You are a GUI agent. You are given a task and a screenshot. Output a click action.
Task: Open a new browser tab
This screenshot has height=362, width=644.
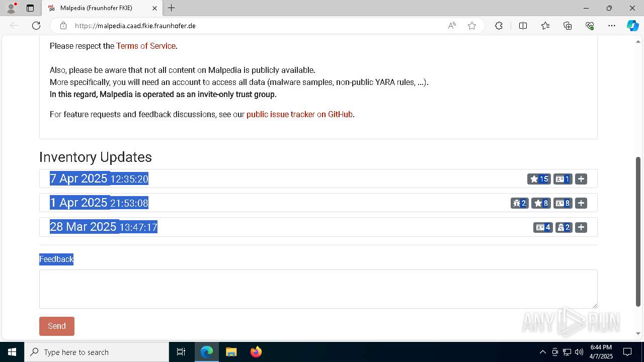point(172,8)
